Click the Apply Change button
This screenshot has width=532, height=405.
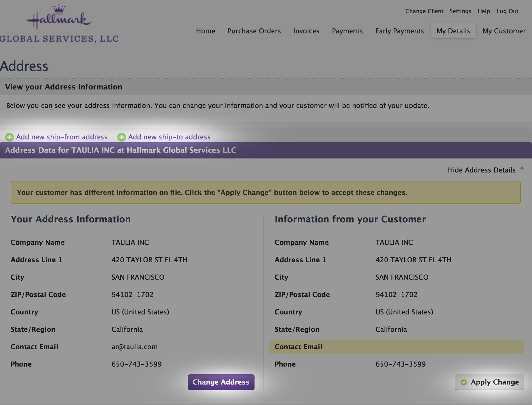point(489,382)
